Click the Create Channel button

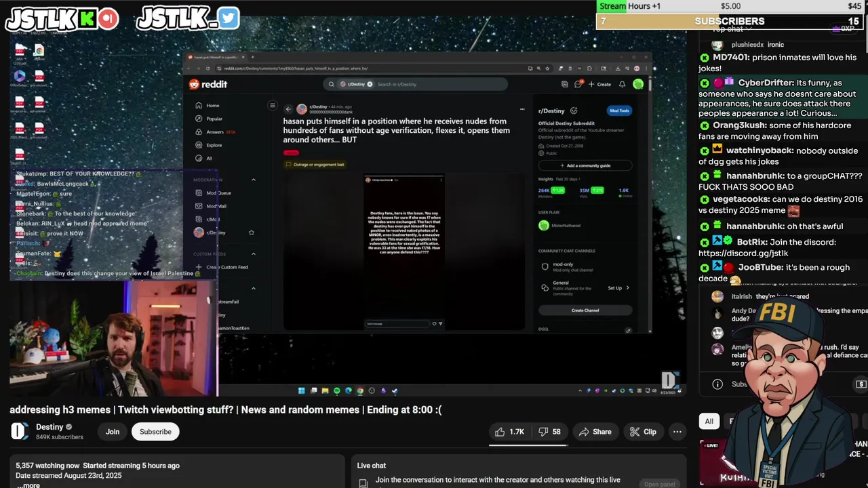point(585,310)
